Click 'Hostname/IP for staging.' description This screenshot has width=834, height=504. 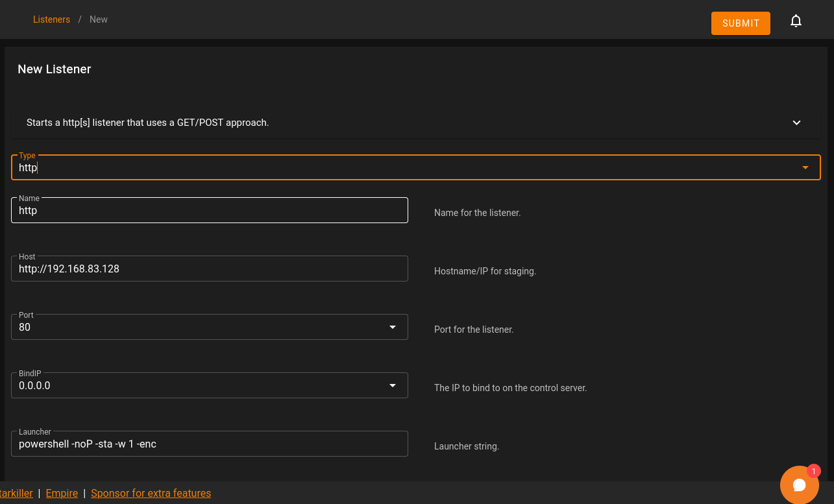click(x=485, y=271)
